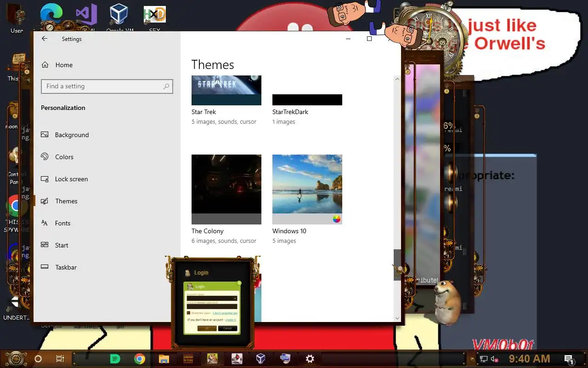Open the VirtualBox cube icon on taskbar
The width and height of the screenshot is (588, 368).
(x=260, y=359)
